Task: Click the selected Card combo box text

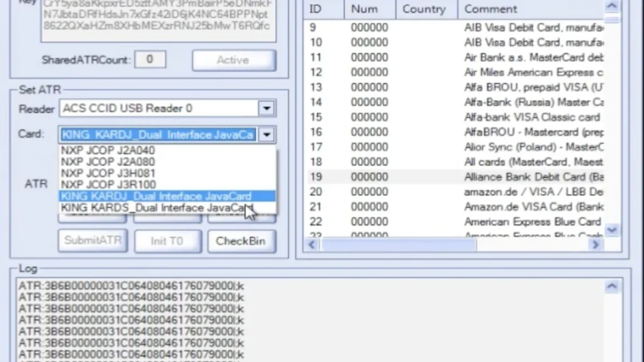Action: [158, 134]
